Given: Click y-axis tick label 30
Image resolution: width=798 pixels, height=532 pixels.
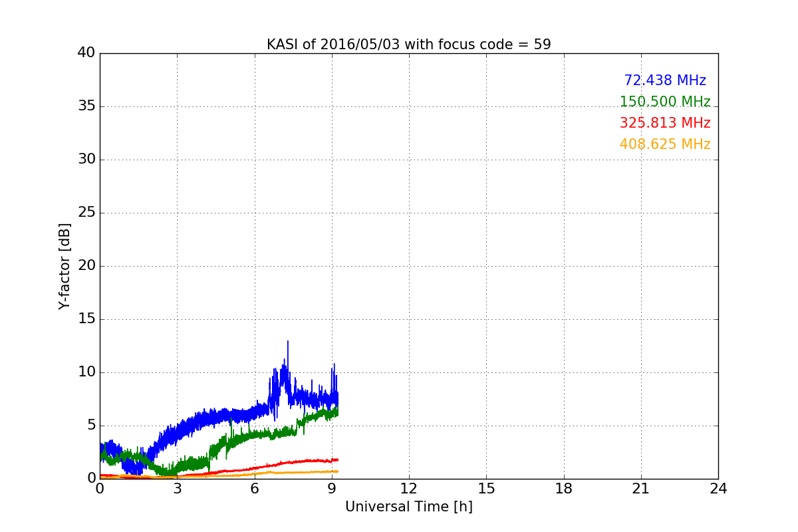Looking at the screenshot, I should [x=86, y=160].
